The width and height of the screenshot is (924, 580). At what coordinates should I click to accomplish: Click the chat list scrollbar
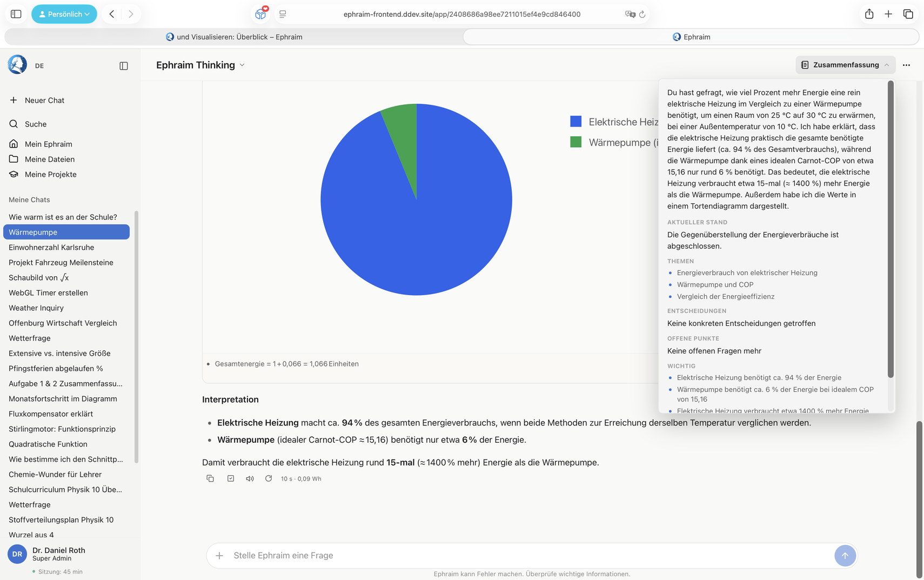[x=136, y=337]
